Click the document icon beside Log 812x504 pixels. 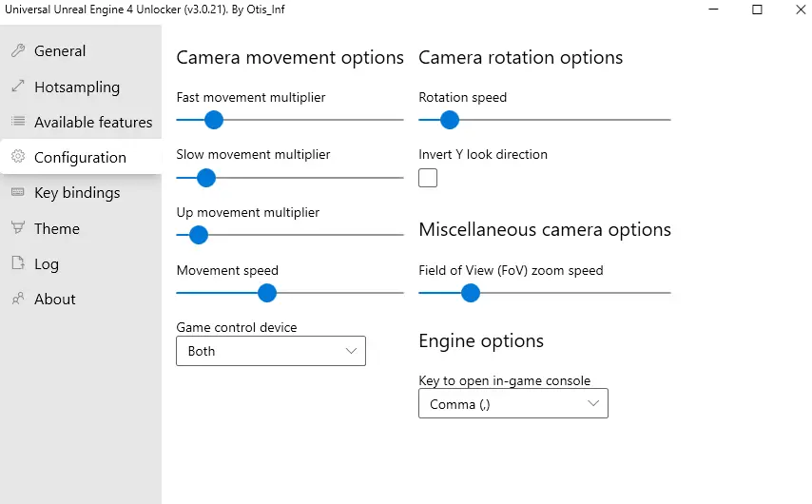18,262
